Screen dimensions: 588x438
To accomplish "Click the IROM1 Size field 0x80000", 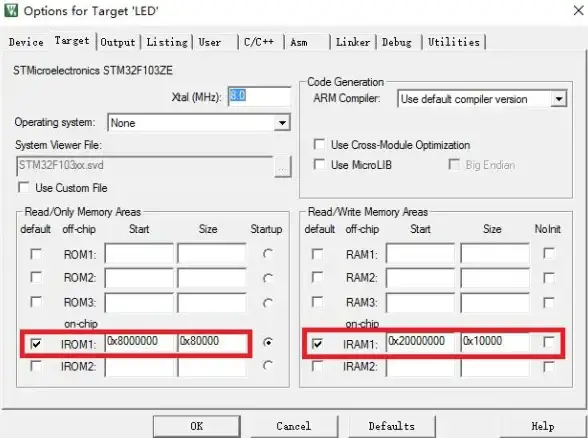I will tap(212, 342).
